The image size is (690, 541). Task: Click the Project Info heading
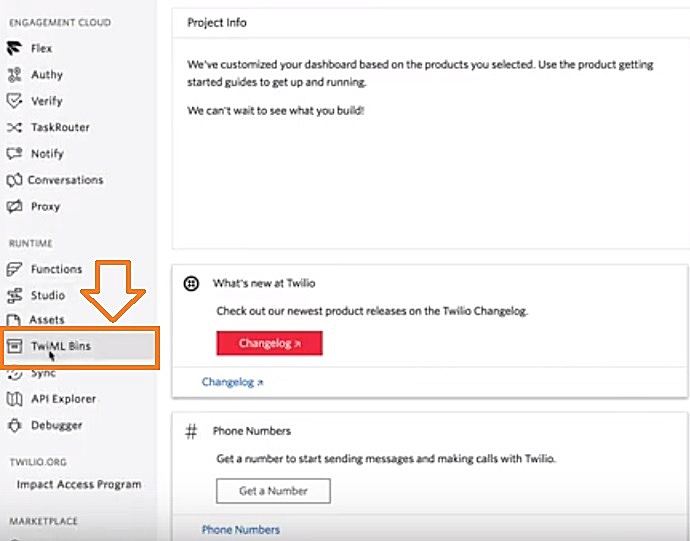(x=217, y=22)
